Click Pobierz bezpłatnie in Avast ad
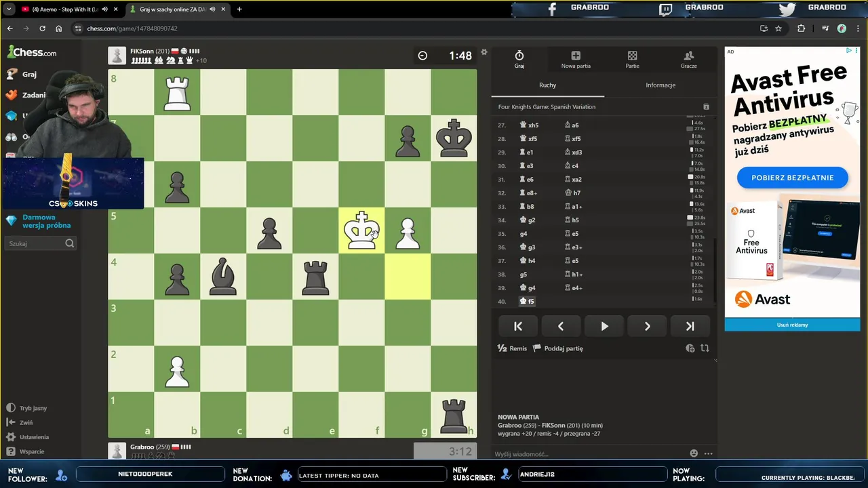 tap(792, 178)
